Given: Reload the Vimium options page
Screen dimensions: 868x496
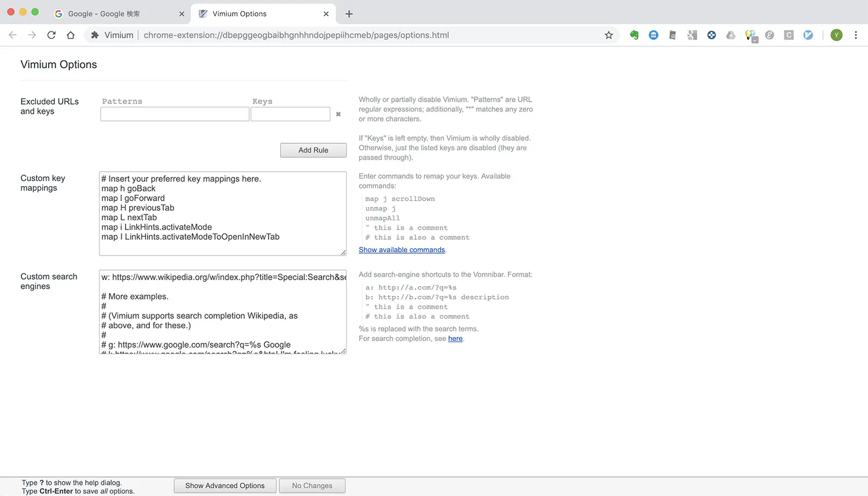Looking at the screenshot, I should point(52,35).
